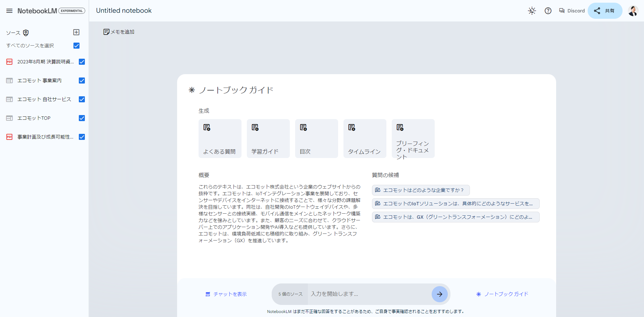Click web page icon of エコモットTOP
This screenshot has width=644, height=317.
[x=9, y=118]
